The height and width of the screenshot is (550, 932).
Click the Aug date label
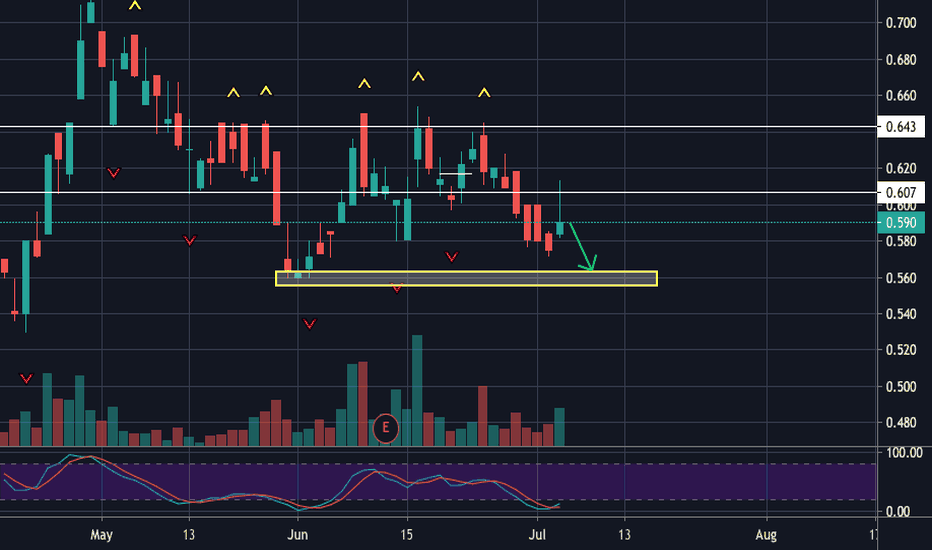pos(766,535)
